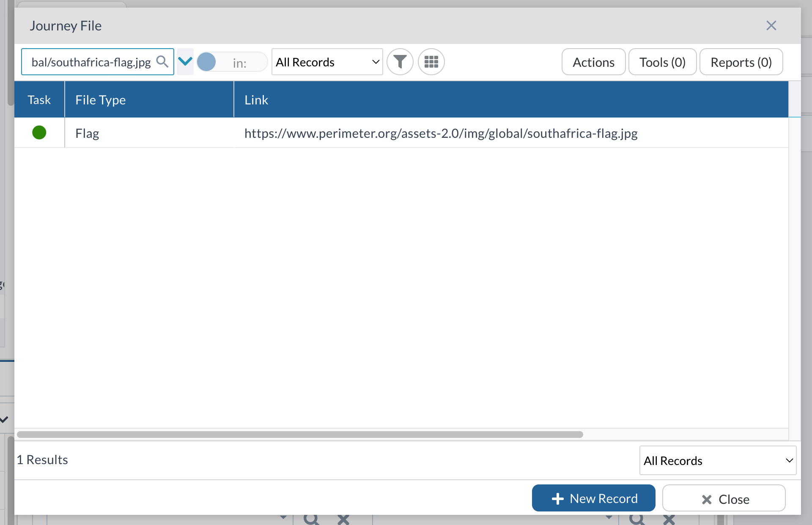Click the green status dot for Flag record
This screenshot has width=812, height=525.
pyautogui.click(x=39, y=133)
